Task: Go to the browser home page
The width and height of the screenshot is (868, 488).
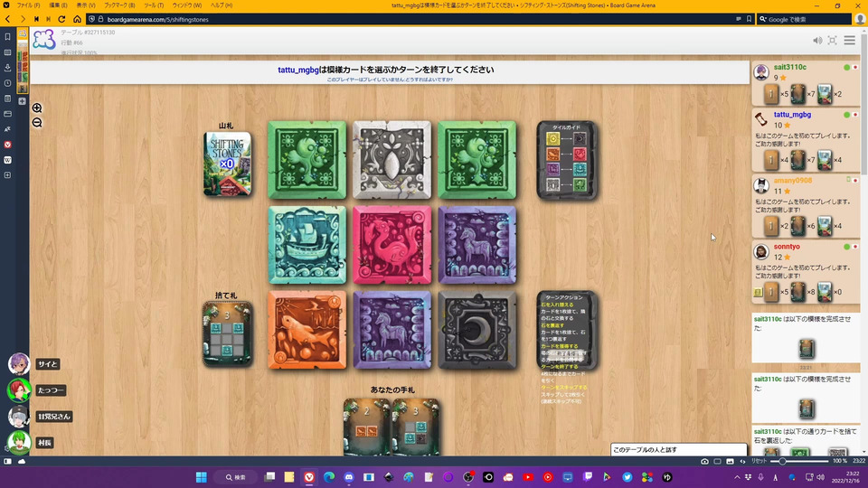Action: tap(77, 19)
